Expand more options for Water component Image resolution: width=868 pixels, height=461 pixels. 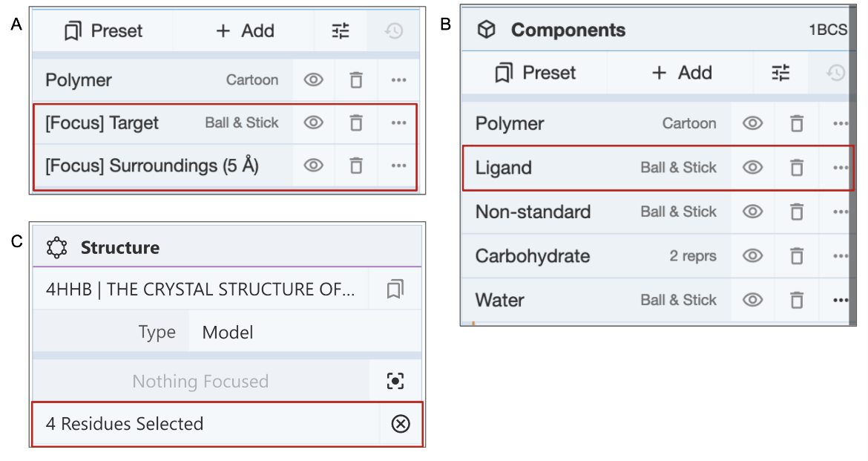(840, 300)
